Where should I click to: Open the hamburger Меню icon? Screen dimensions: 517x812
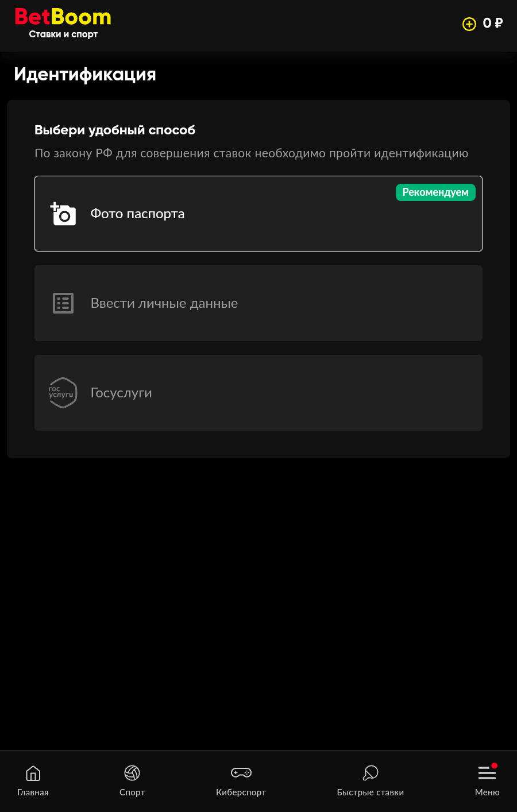point(487,773)
